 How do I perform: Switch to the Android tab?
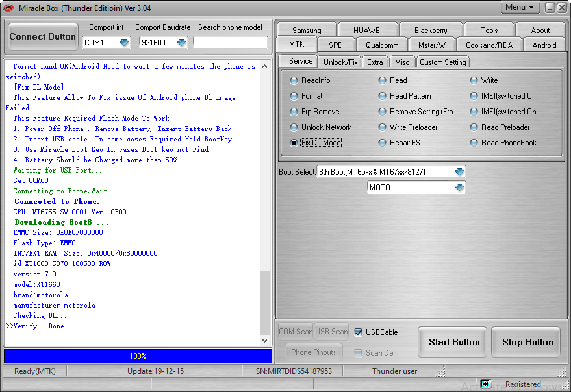[x=544, y=45]
